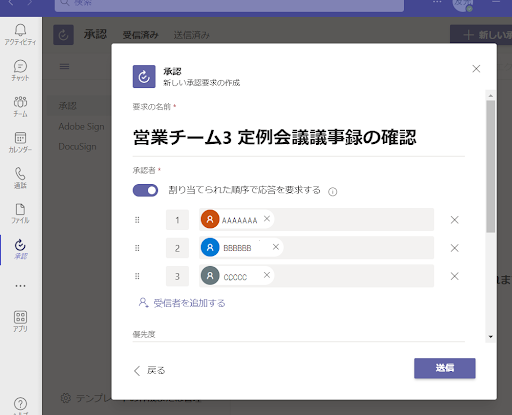
Task: Select DocuSign in background list
Action: click(77, 147)
